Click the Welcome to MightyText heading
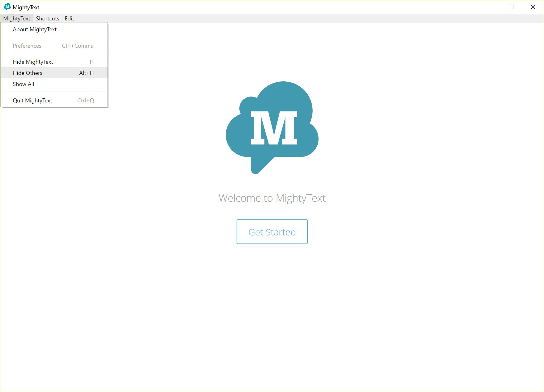 coord(272,198)
